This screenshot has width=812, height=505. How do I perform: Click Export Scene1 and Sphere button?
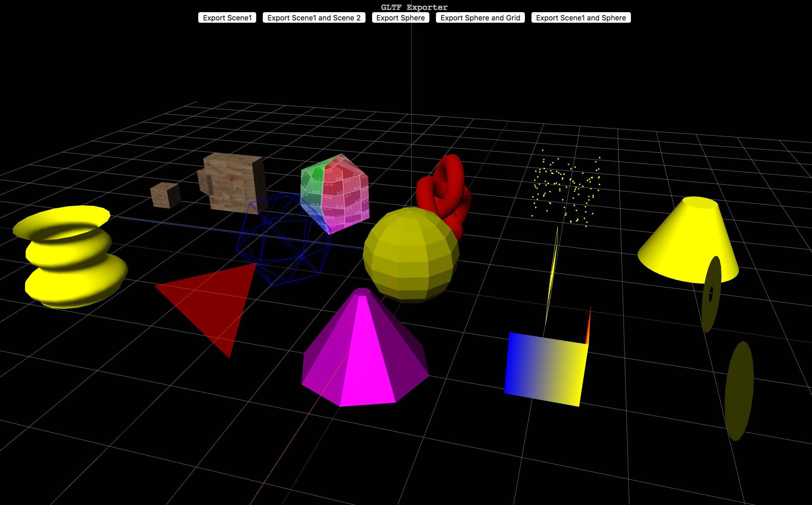[581, 18]
